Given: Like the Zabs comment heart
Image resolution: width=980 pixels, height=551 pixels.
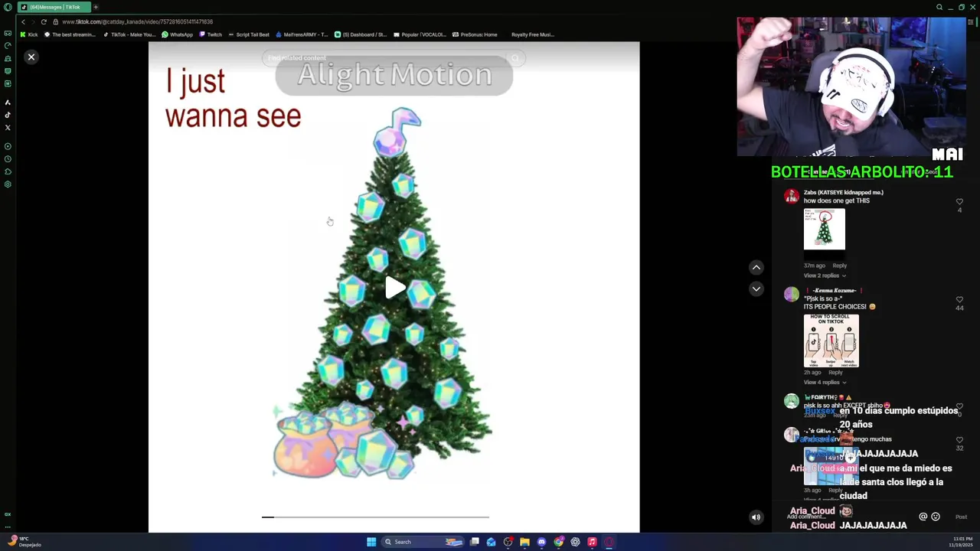Looking at the screenshot, I should (959, 202).
